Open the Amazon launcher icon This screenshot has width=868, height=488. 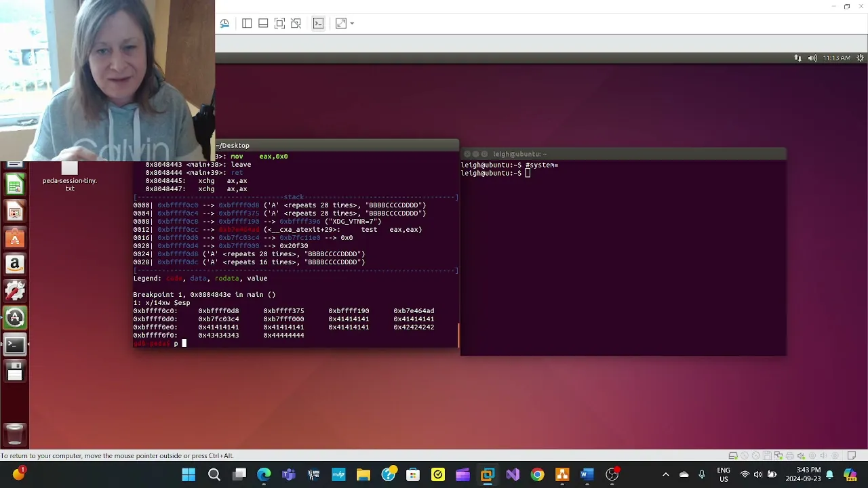[15, 264]
